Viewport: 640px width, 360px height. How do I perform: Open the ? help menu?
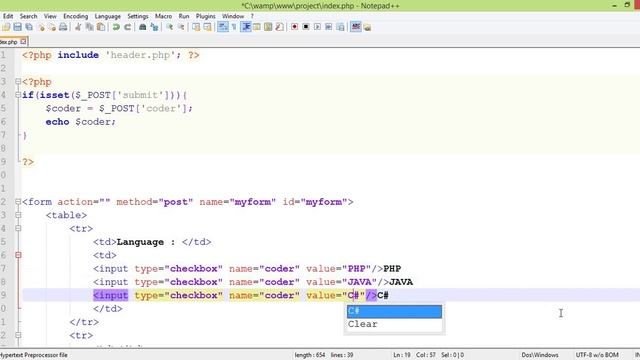[x=252, y=16]
